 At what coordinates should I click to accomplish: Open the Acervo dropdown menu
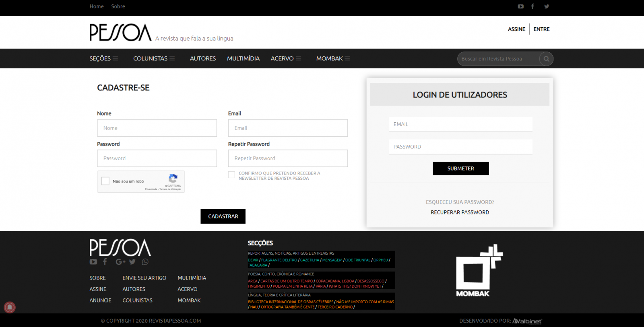coord(285,59)
